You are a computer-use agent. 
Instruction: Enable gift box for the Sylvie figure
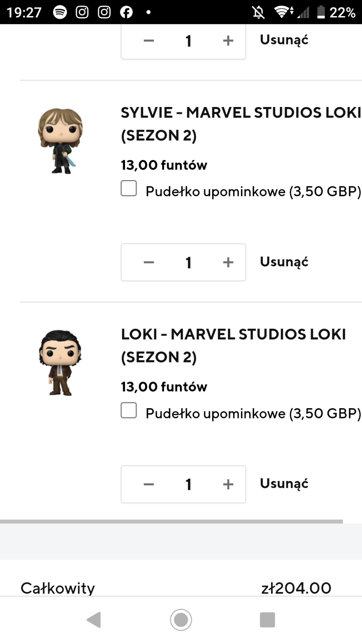[129, 188]
